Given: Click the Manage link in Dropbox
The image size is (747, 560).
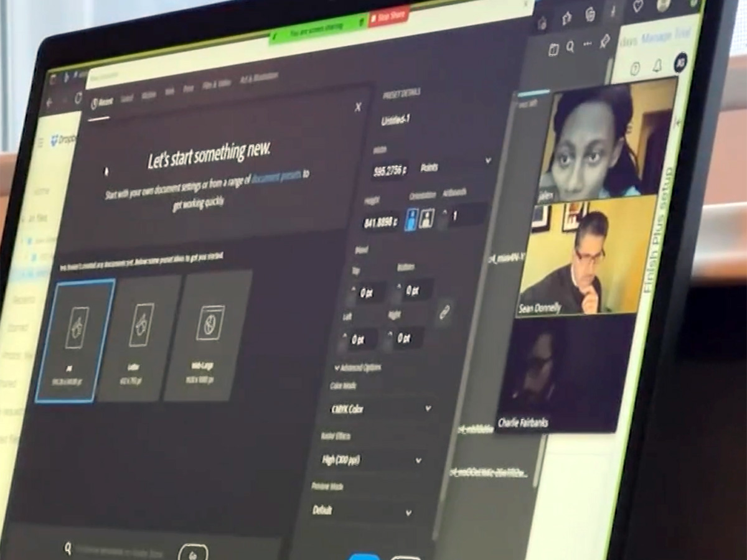Looking at the screenshot, I should point(655,38).
